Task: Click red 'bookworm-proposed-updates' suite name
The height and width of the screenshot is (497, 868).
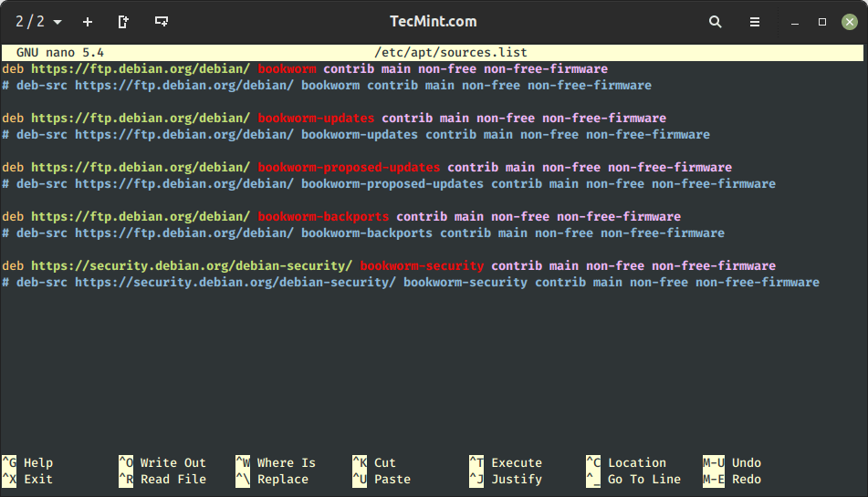Action: pyautogui.click(x=349, y=168)
